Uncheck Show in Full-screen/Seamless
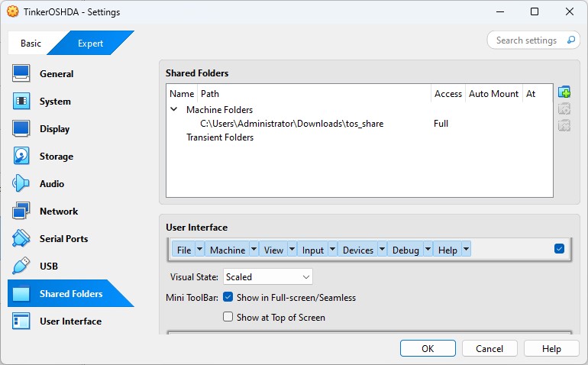This screenshot has width=588, height=365. (x=228, y=297)
